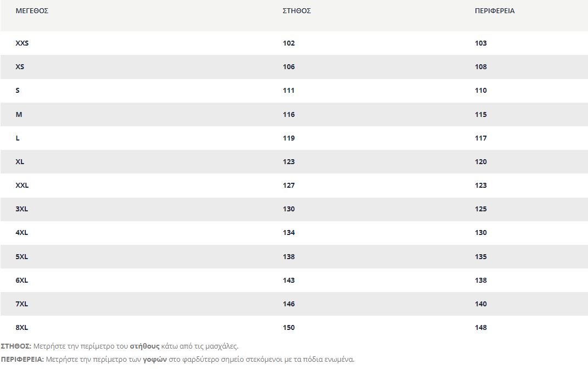588x370 pixels.
Task: Click the ΜΕΓΕΘΟΣ column header
Action: (32, 11)
